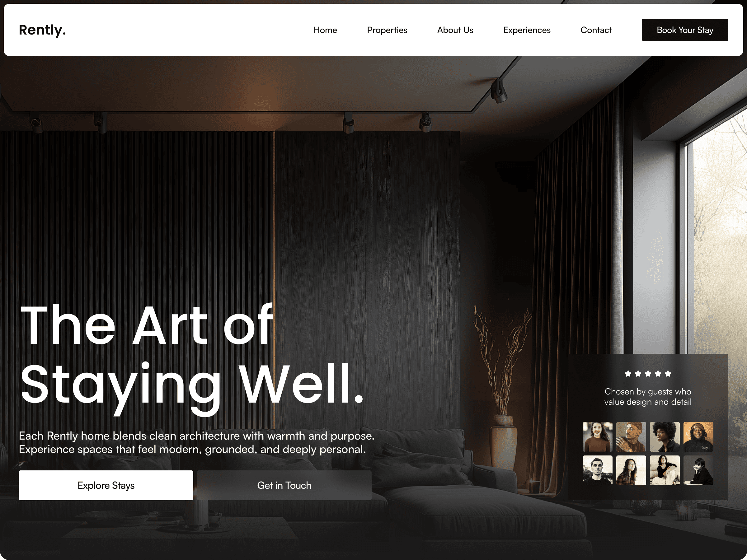This screenshot has width=747, height=560.
Task: Select the smiling woman in brown top avatar
Action: (x=597, y=436)
